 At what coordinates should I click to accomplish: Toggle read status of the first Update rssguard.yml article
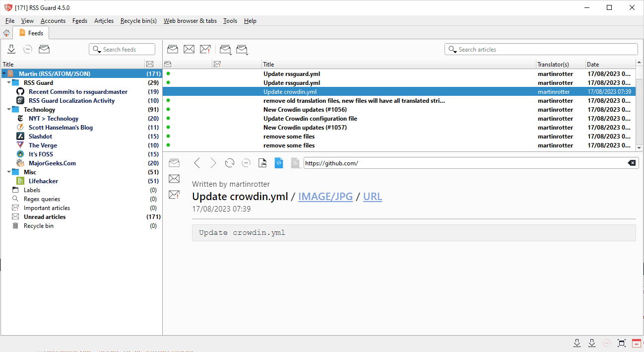(168, 73)
